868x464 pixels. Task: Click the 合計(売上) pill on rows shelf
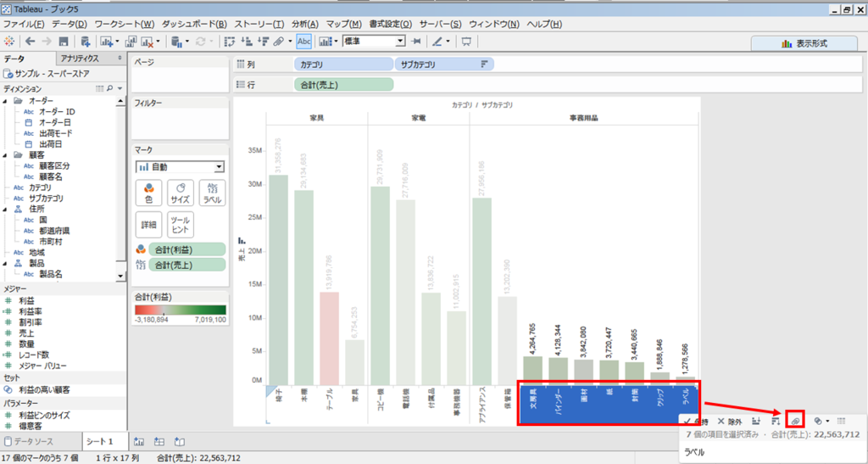344,85
